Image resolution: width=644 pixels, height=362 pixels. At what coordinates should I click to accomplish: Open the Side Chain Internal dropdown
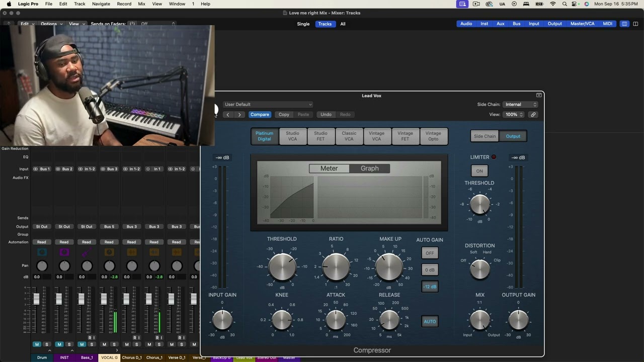pyautogui.click(x=520, y=105)
